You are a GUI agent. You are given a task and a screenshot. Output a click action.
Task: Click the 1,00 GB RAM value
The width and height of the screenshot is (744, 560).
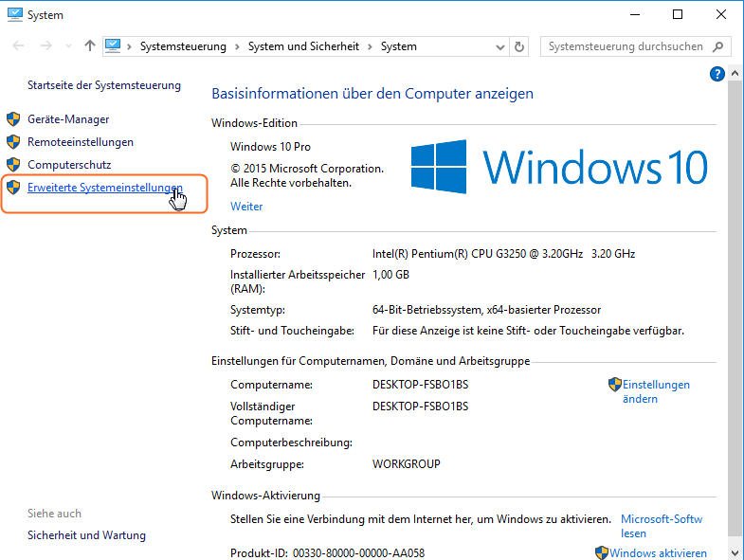[x=390, y=275]
